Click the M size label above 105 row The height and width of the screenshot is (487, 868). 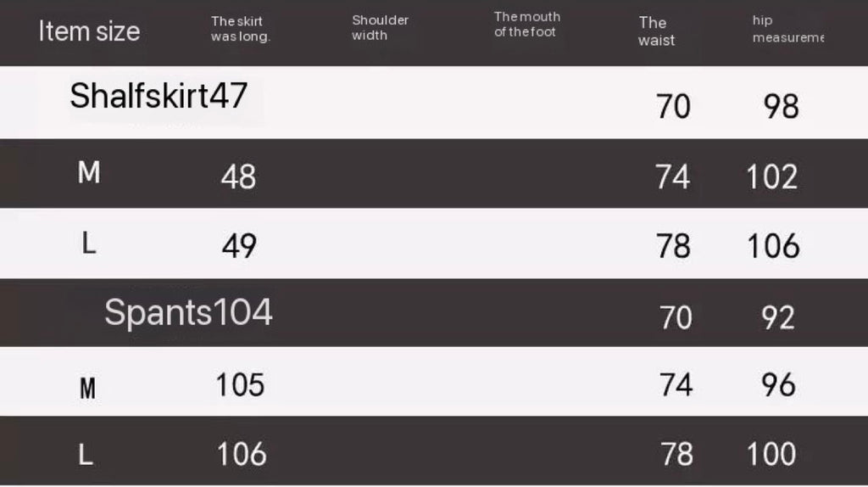pyautogui.click(x=87, y=389)
